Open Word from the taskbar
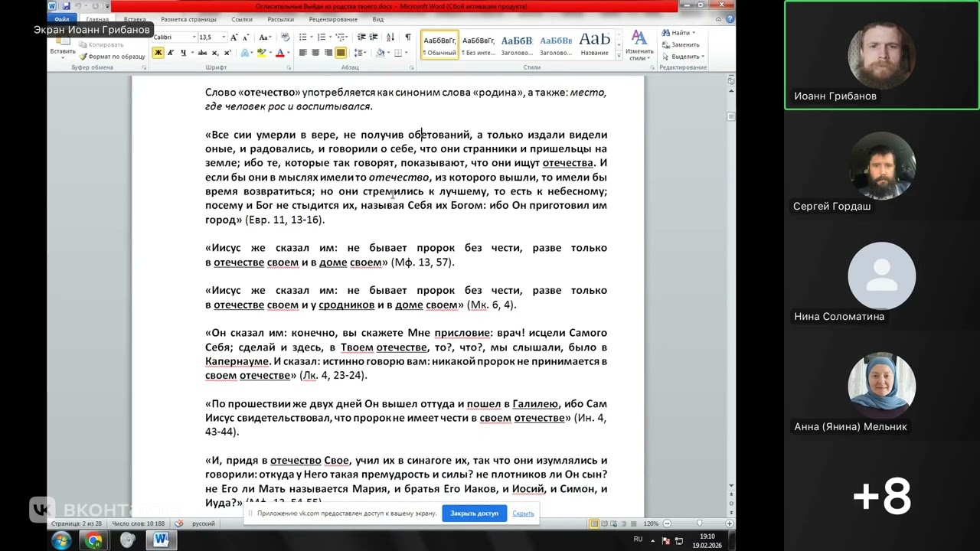 pos(161,540)
